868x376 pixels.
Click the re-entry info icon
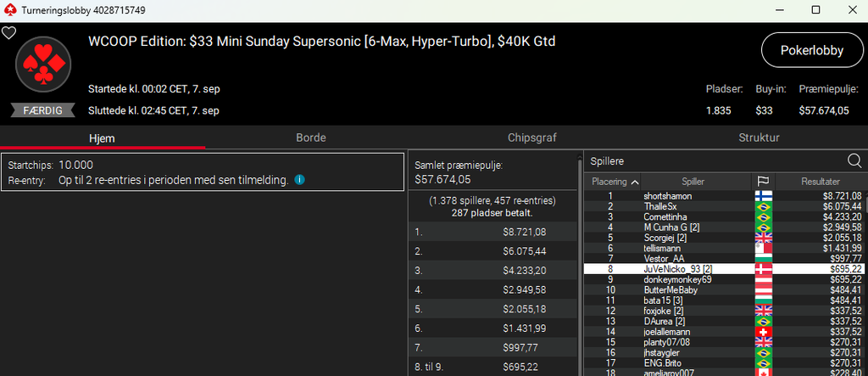[299, 180]
